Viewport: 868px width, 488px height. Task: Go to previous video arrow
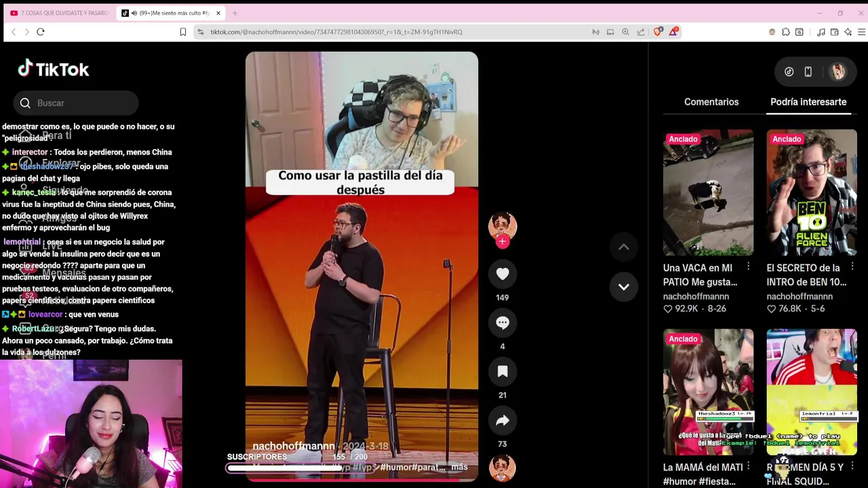click(x=624, y=247)
